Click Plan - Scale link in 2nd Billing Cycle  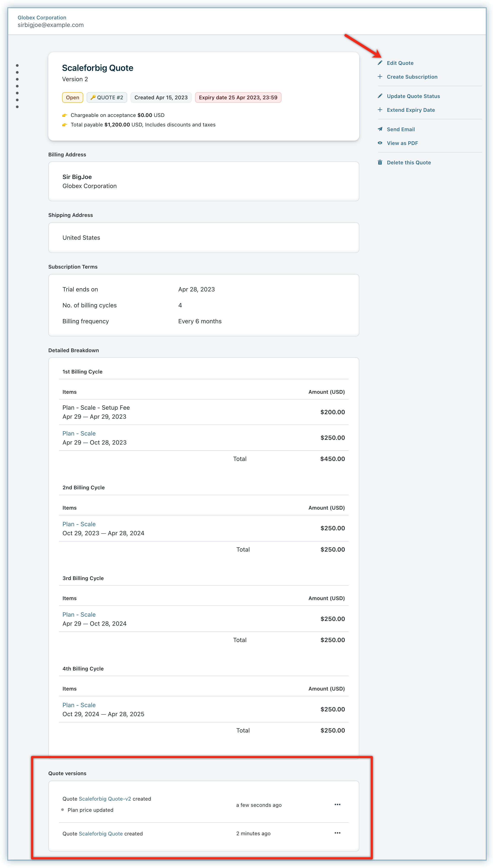coord(79,524)
